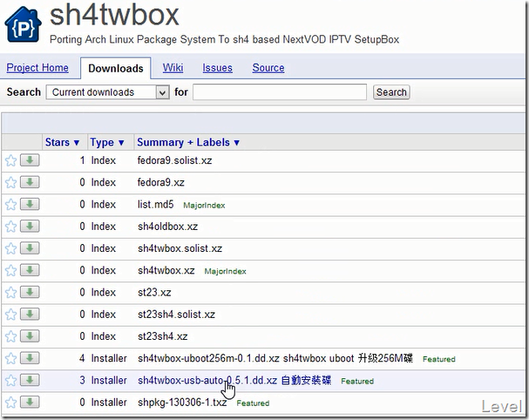Open the Type column sort menu
Screen dimensions: 529x420
107,142
